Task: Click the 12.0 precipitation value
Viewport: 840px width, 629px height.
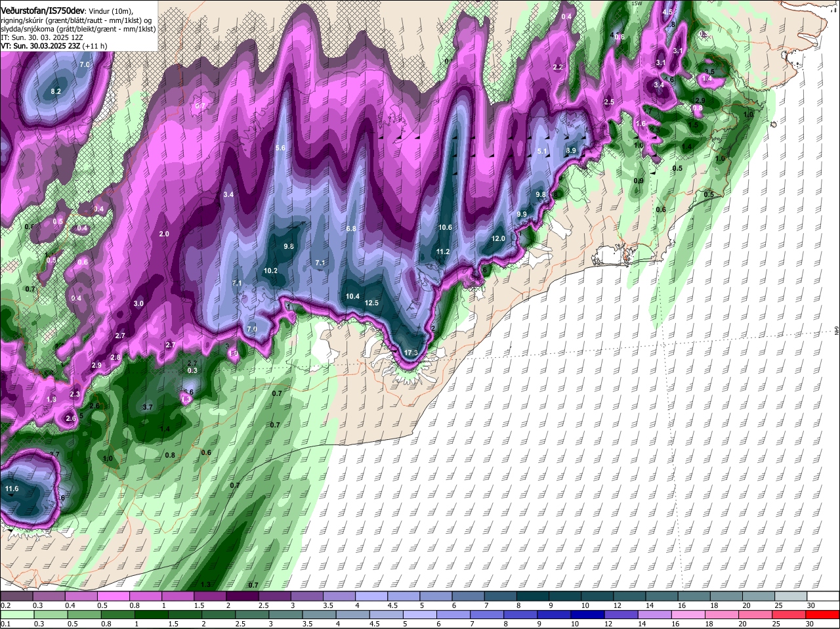Action: tap(499, 238)
